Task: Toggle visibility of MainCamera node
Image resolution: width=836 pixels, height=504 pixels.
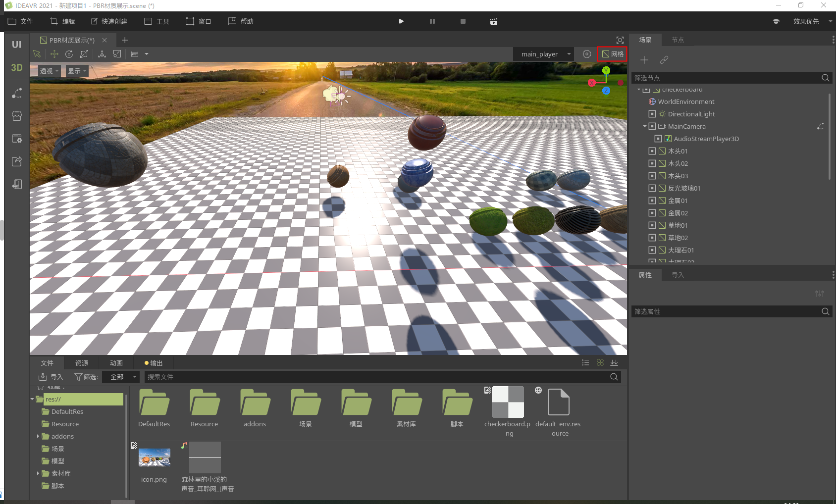Action: pyautogui.click(x=652, y=126)
